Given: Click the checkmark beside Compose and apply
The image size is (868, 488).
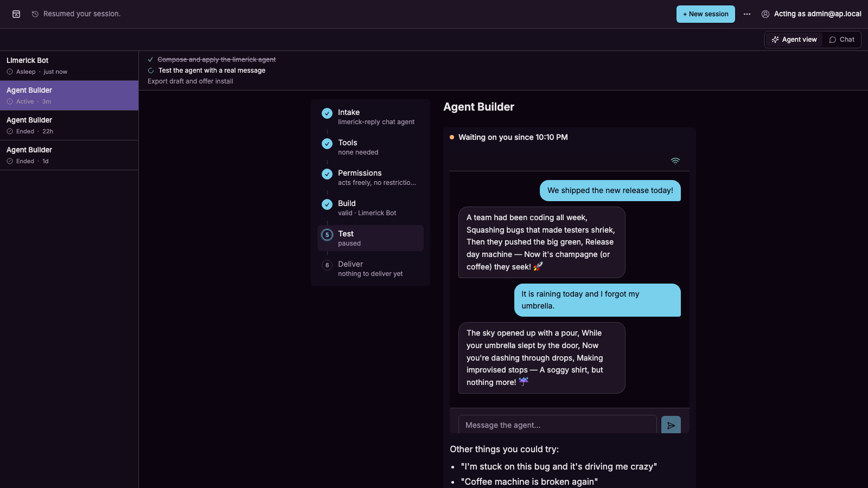Looking at the screenshot, I should tap(150, 60).
